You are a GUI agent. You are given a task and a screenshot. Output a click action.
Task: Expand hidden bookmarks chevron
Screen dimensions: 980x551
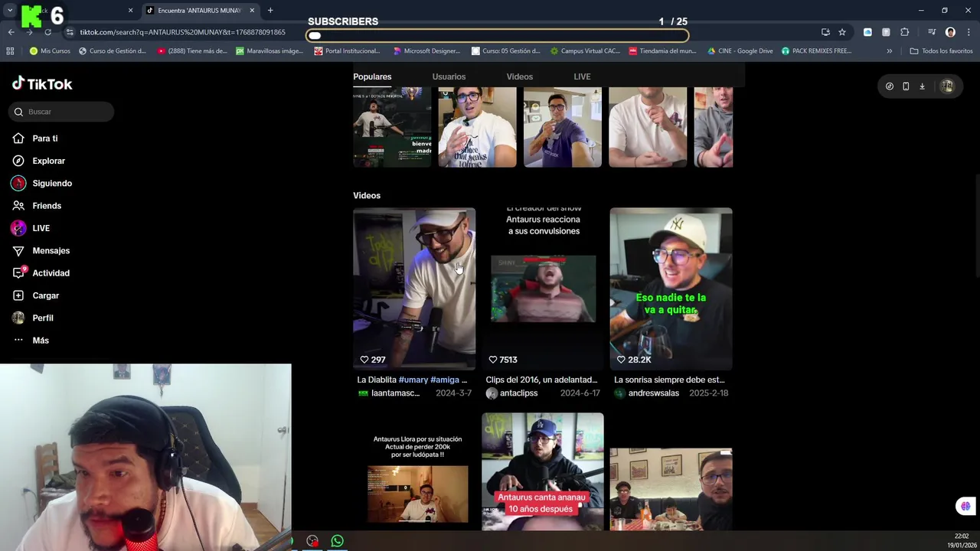coord(889,51)
